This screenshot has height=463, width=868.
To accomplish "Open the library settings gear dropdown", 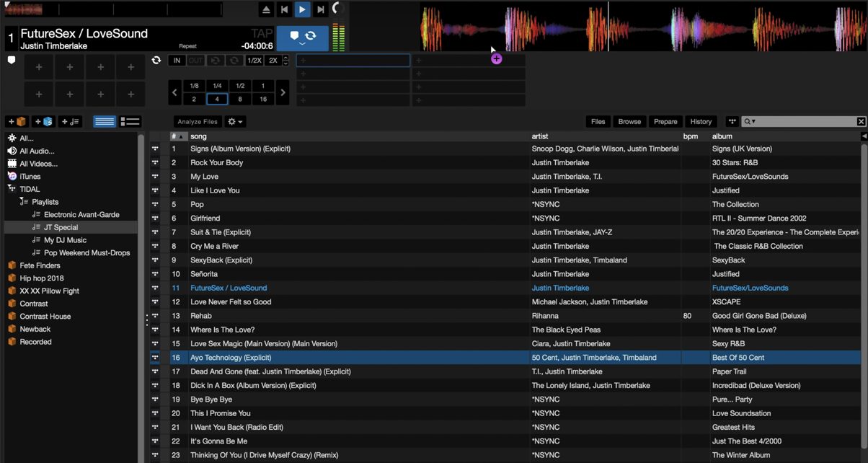I will pos(235,122).
